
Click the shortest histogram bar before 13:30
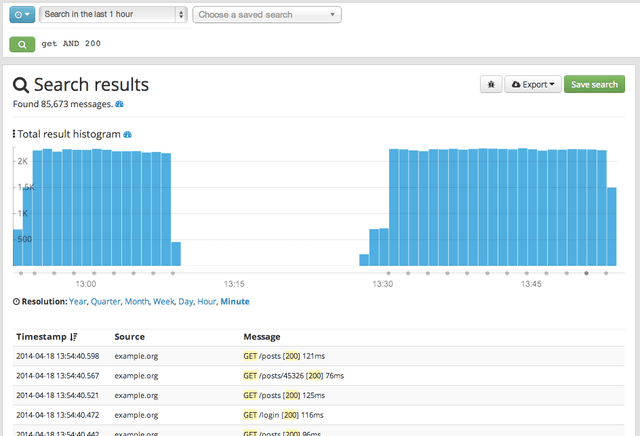click(x=364, y=260)
